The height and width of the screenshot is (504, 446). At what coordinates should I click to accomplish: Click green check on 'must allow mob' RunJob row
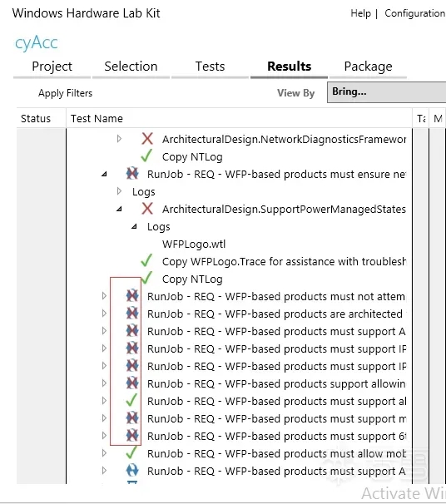point(131,453)
